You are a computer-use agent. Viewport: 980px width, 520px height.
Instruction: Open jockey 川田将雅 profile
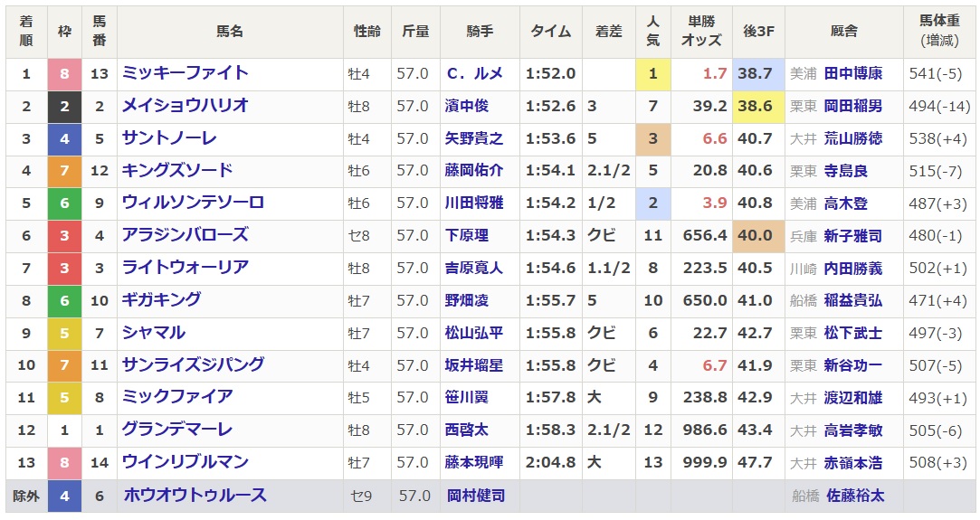(x=473, y=203)
